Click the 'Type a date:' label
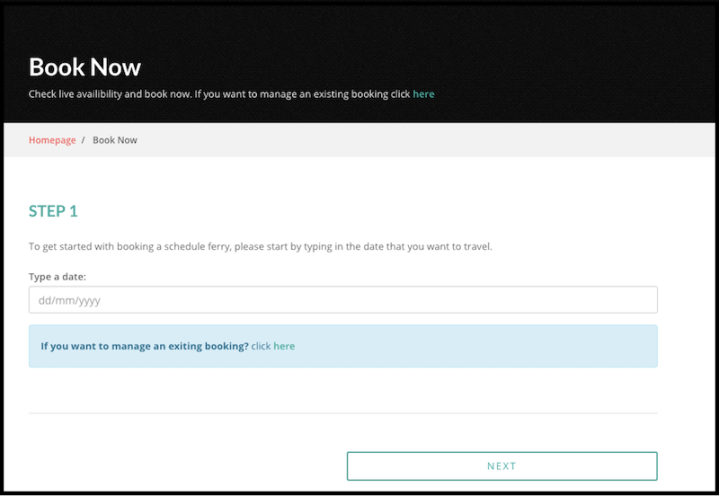This screenshot has width=719, height=496. 57,275
